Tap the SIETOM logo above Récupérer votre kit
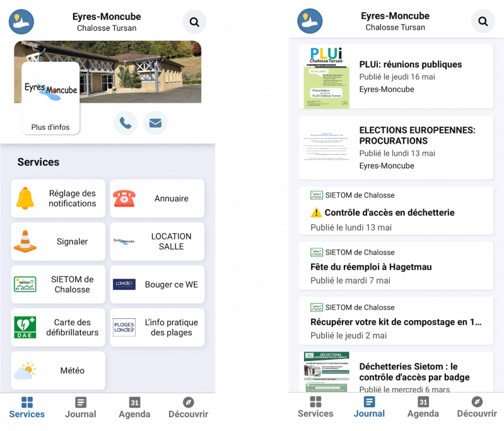This screenshot has width=504, height=431. [x=317, y=307]
